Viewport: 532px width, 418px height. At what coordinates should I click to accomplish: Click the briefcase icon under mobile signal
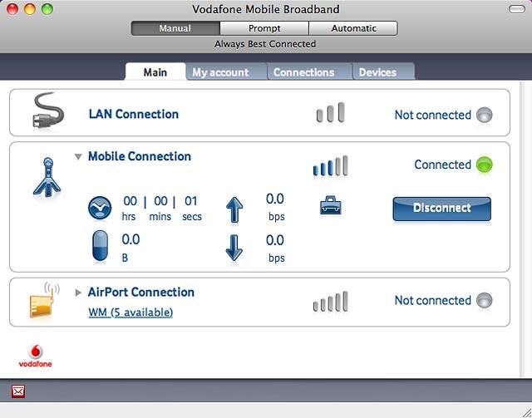pos(331,205)
